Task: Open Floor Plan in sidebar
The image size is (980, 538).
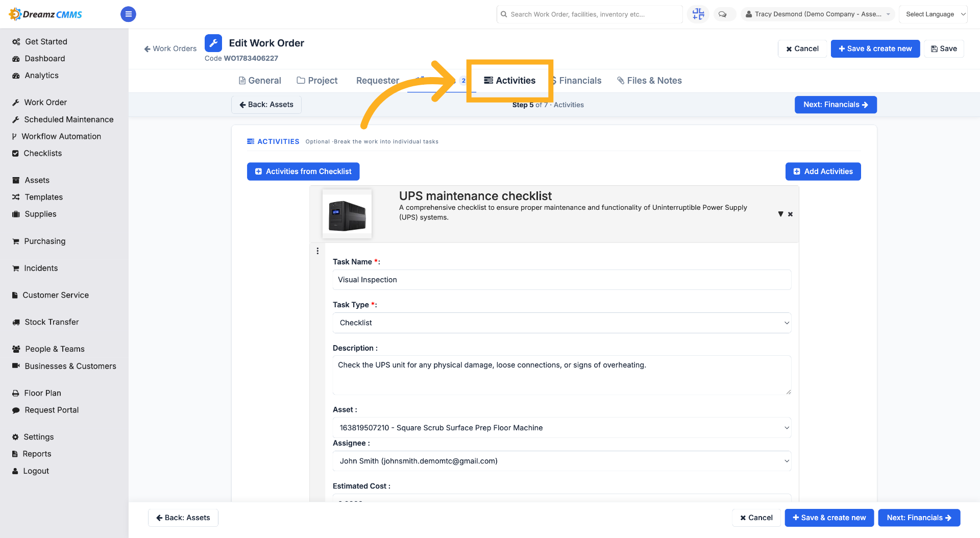Action: click(x=37, y=393)
